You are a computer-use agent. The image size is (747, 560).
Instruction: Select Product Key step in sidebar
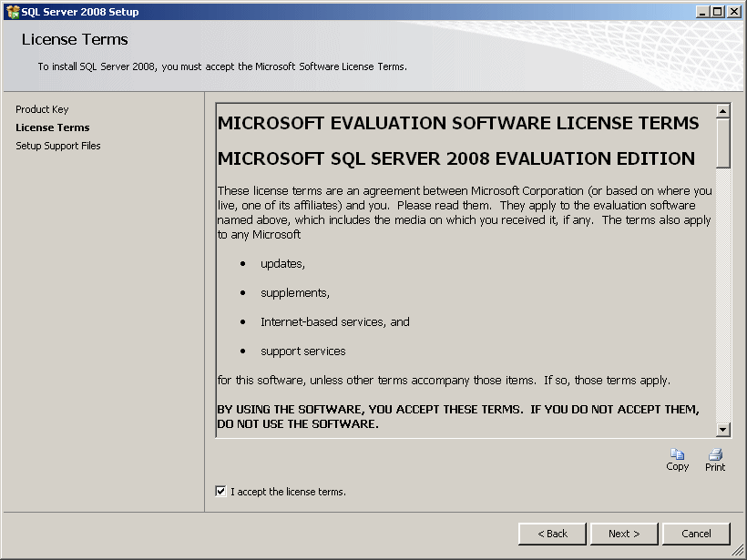pyautogui.click(x=42, y=109)
